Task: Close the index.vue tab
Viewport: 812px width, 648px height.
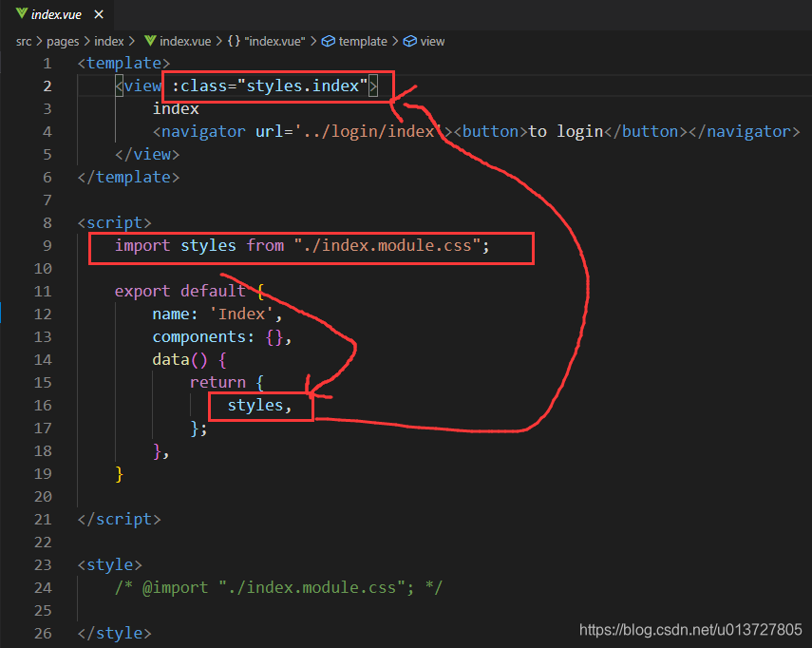Action: [98, 14]
